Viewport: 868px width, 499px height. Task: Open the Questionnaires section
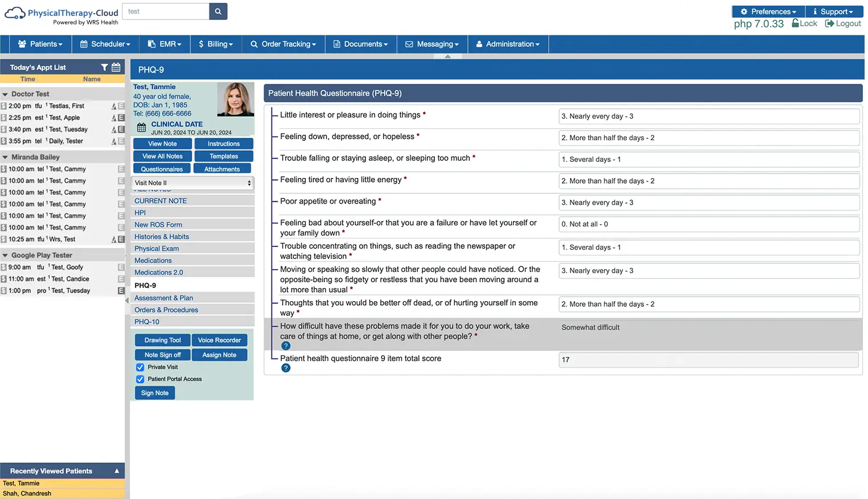click(161, 168)
